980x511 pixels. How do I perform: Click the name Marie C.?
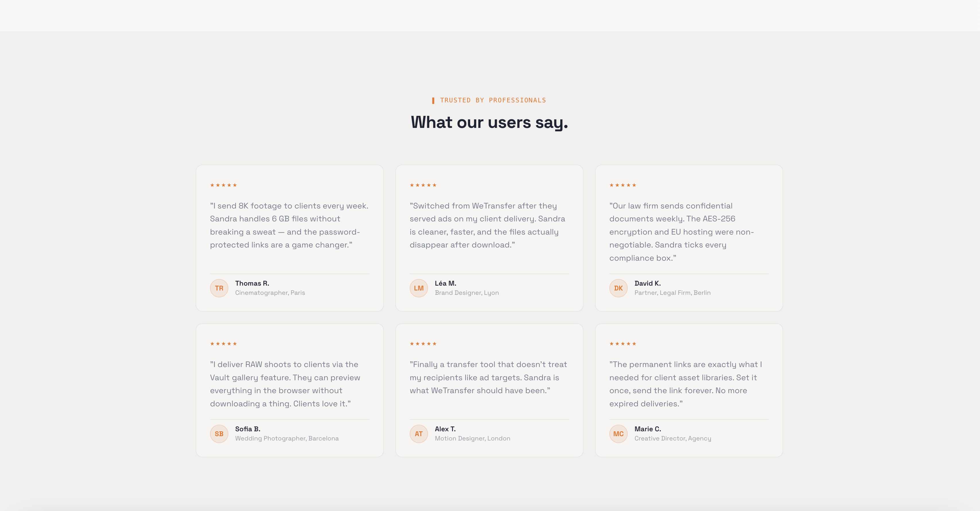point(647,429)
